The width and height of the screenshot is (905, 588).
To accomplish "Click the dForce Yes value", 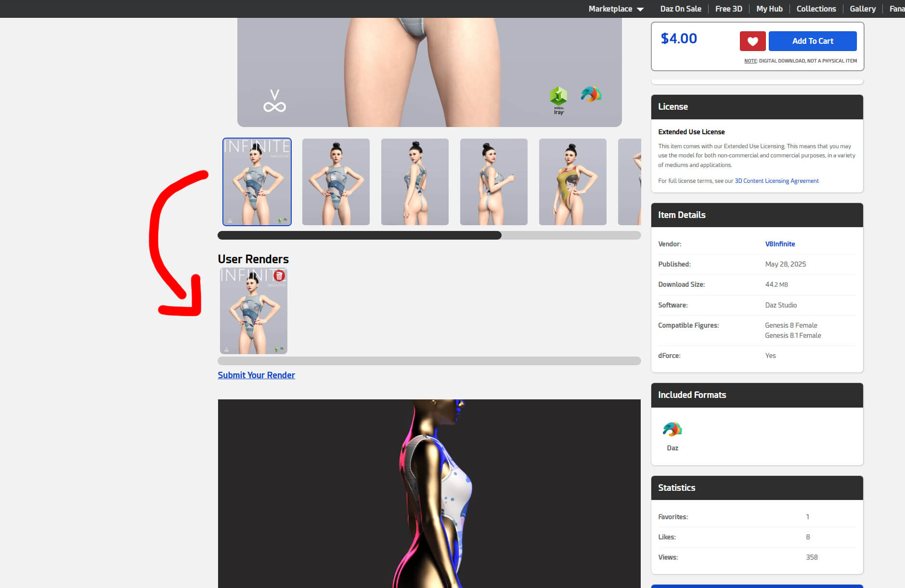I will 770,356.
